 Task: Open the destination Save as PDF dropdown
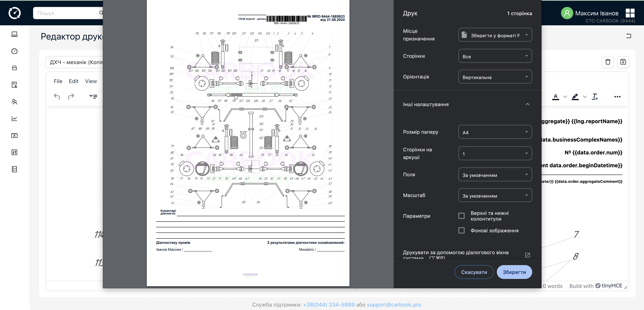[495, 35]
